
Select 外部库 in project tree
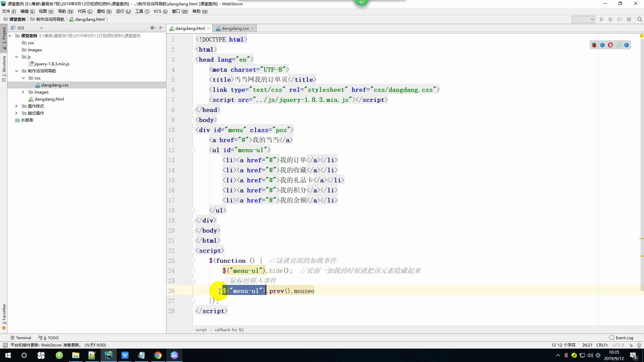pos(27,120)
